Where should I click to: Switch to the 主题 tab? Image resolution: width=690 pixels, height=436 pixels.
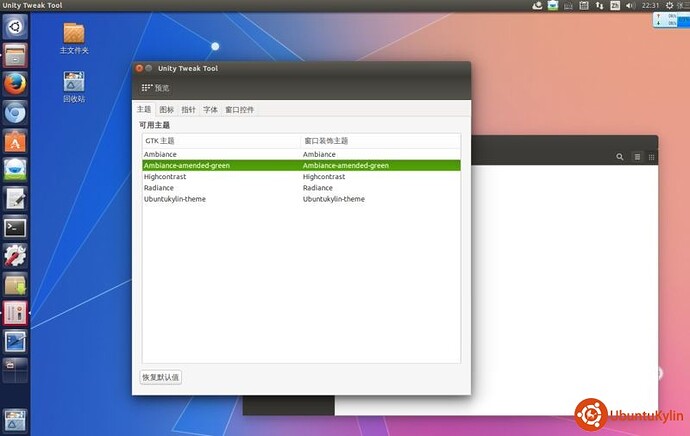coord(144,109)
